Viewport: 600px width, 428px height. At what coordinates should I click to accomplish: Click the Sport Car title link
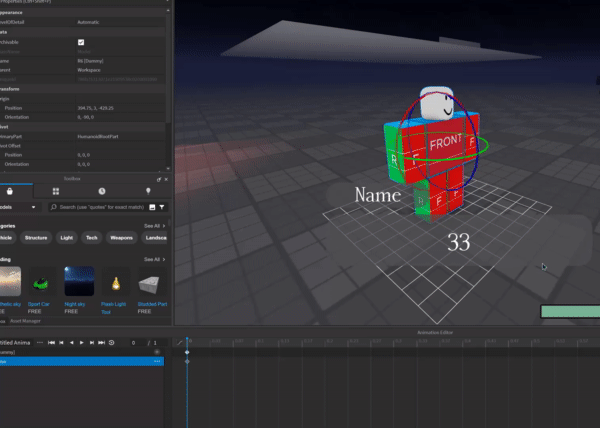(x=39, y=304)
